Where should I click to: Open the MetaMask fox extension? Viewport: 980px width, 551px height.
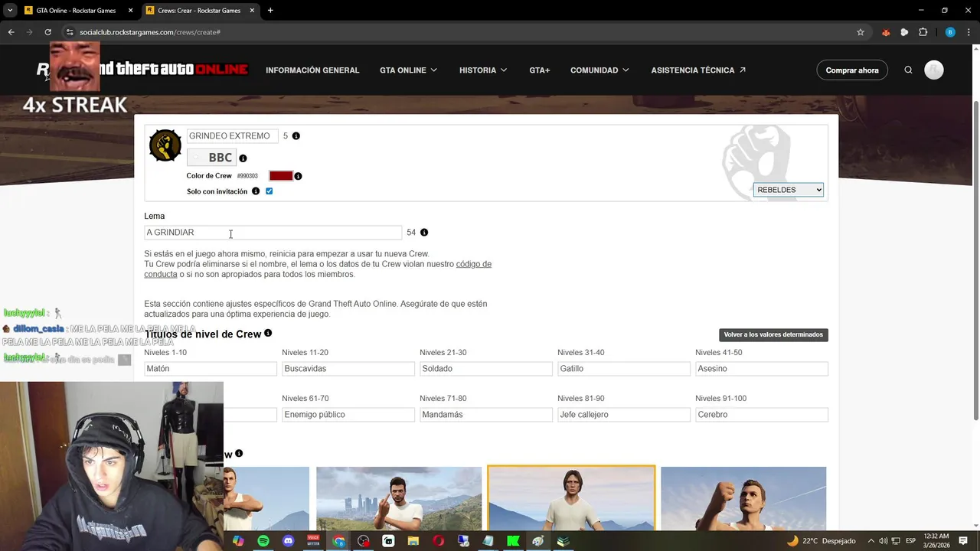pos(886,32)
